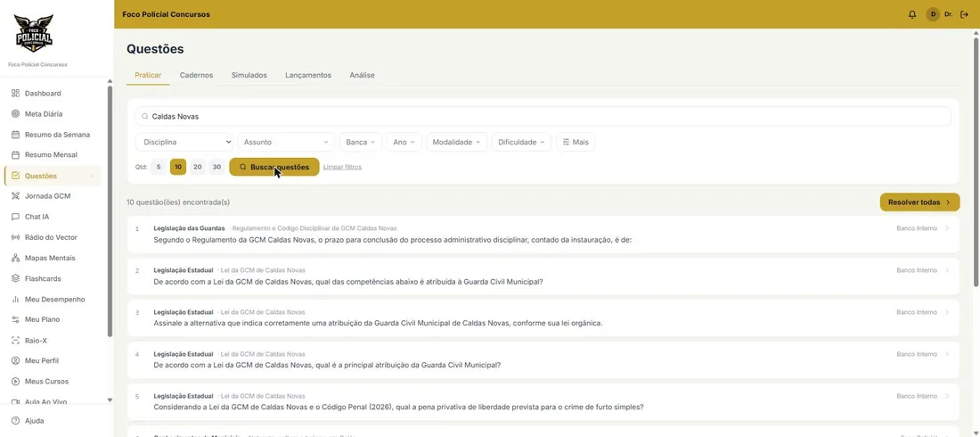Screen dimensions: 980x437
Task: Switch to the Análise tab
Action: [363, 75]
